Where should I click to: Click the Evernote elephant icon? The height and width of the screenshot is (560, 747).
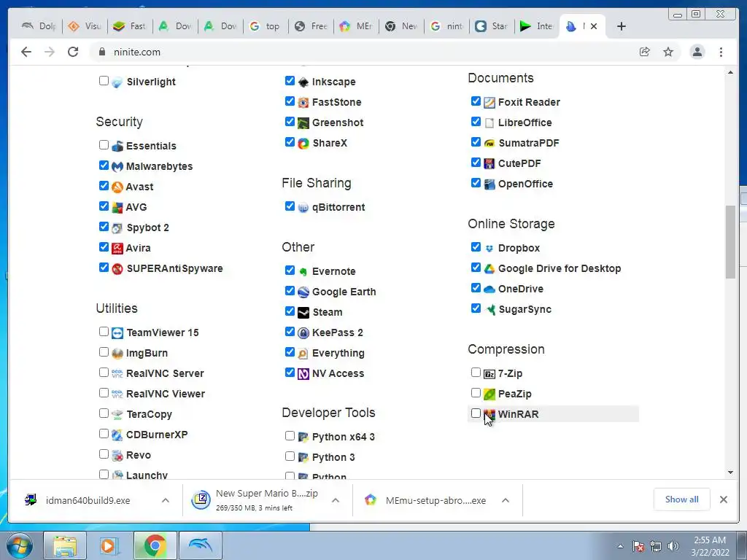(303, 271)
